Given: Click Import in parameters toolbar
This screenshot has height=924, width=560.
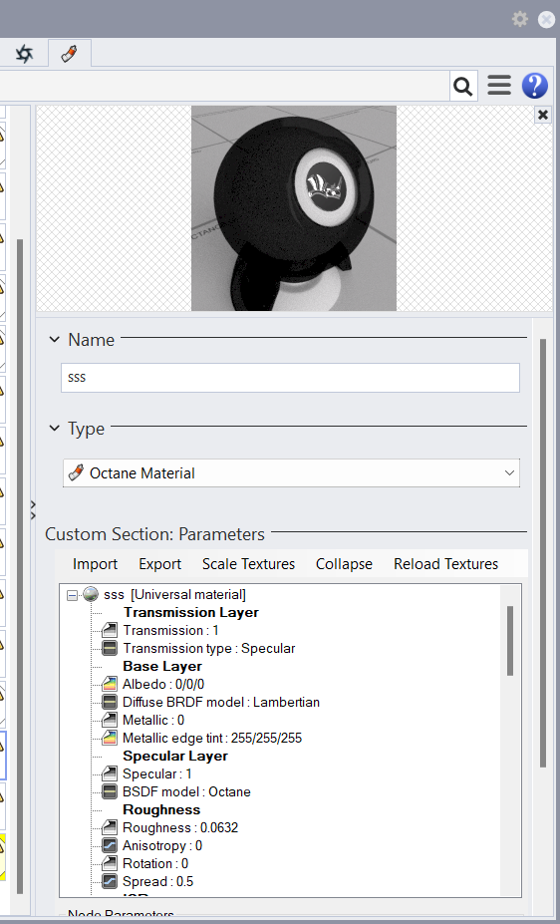Looking at the screenshot, I should coord(95,564).
